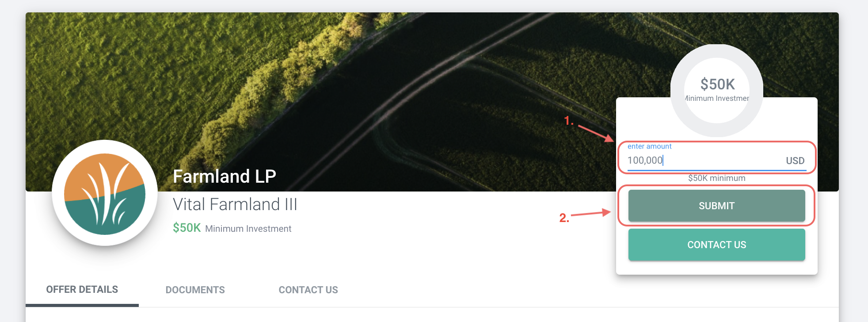Click the green $50K text below the title
Viewport: 868px width, 322px height.
(x=187, y=228)
